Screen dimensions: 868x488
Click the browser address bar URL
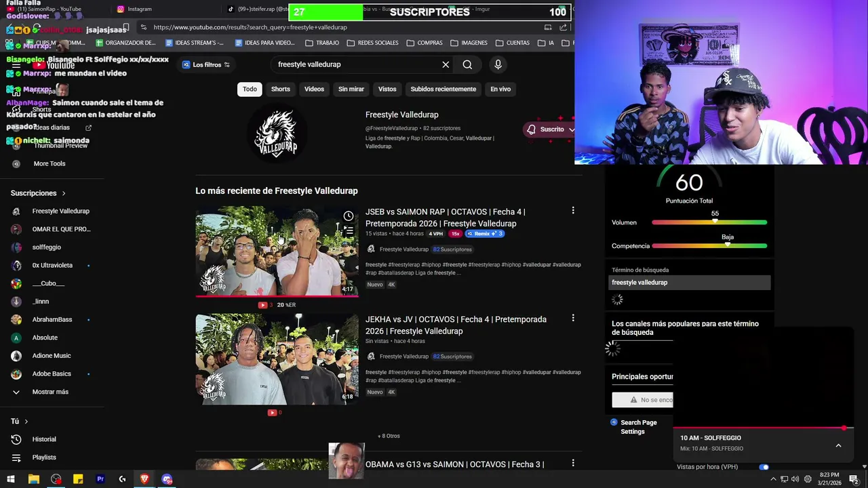250,27
